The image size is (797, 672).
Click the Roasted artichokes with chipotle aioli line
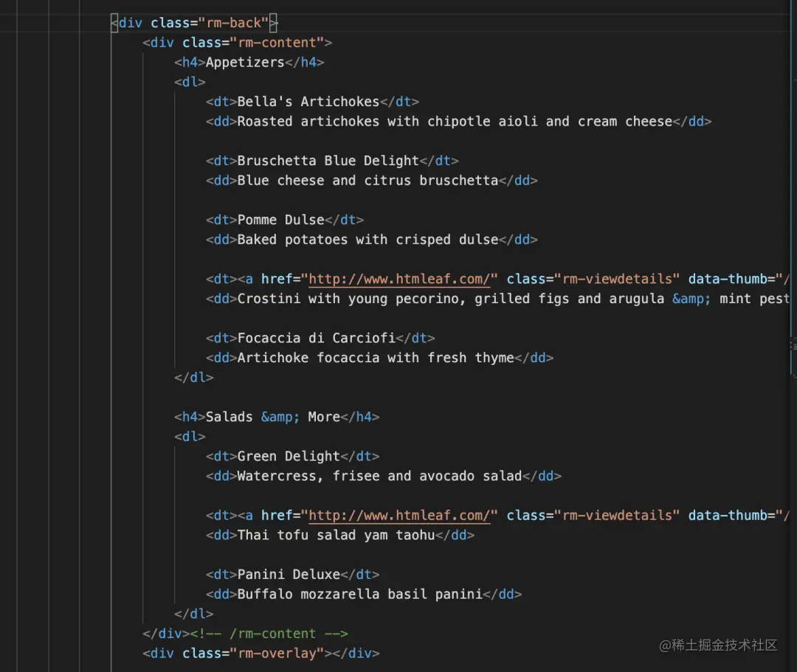458,122
